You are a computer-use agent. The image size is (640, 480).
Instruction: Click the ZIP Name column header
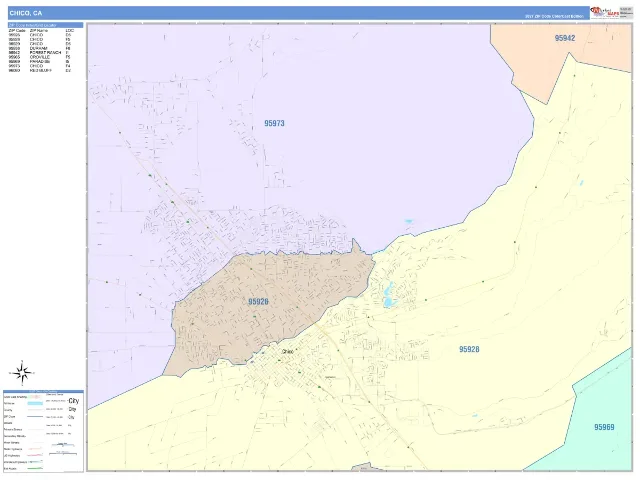click(x=39, y=31)
